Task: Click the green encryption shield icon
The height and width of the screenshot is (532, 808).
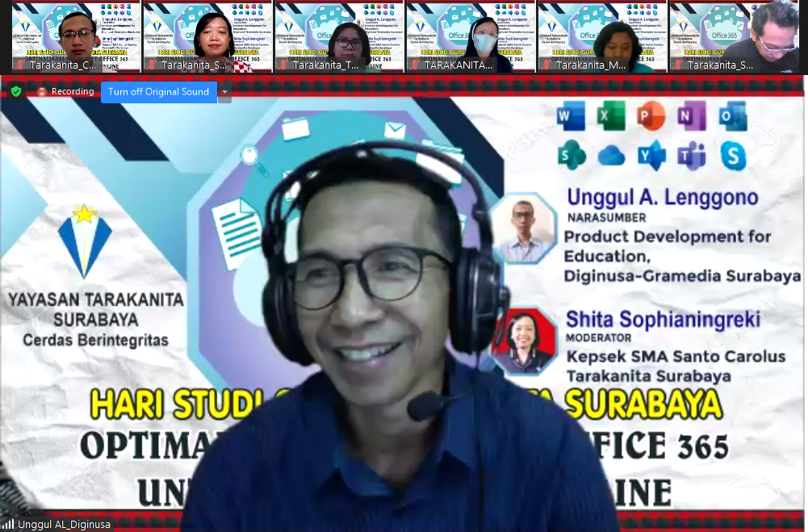Action: pyautogui.click(x=16, y=92)
